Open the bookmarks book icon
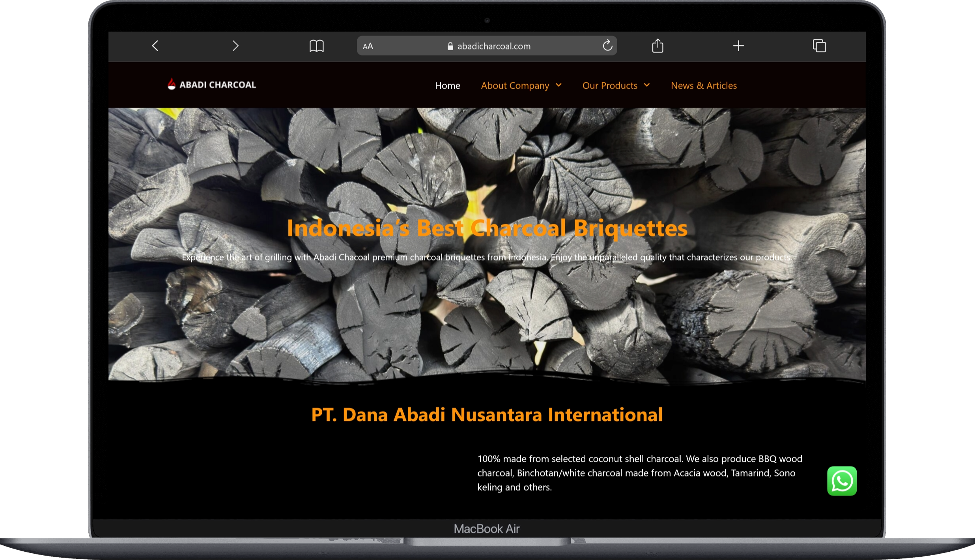The image size is (975, 560). pyautogui.click(x=316, y=46)
